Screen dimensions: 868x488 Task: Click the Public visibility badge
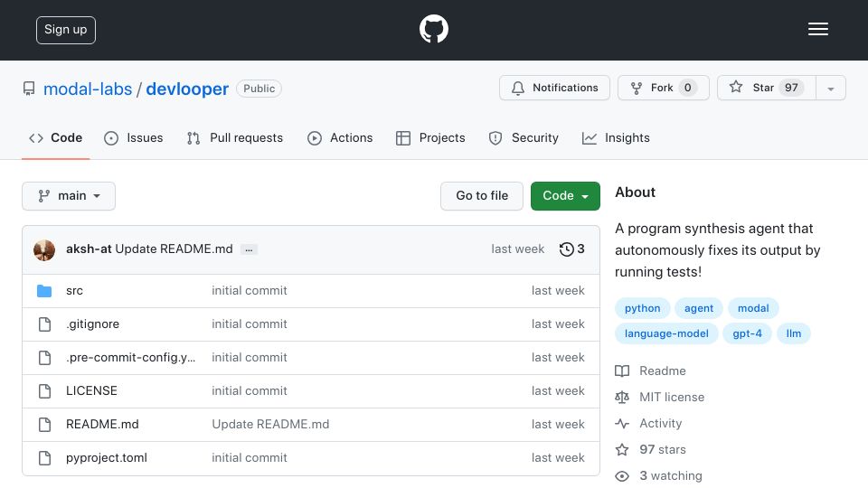[259, 89]
